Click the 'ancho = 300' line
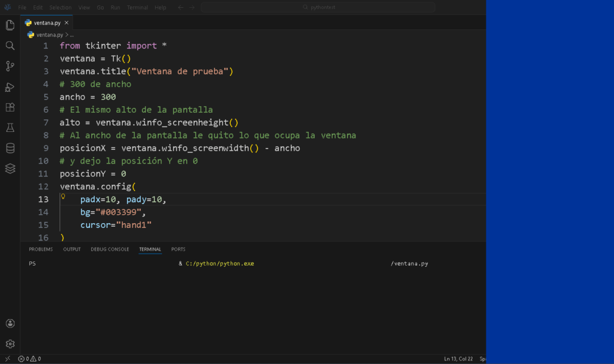The height and width of the screenshot is (364, 614). [x=88, y=97]
